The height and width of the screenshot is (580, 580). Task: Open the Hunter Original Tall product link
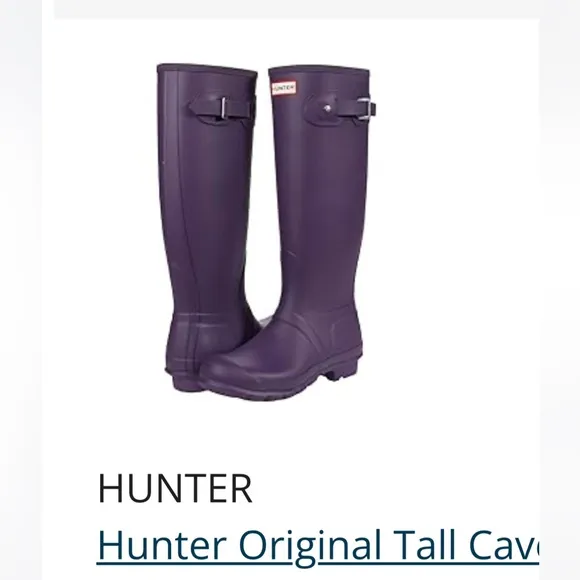coord(317,546)
